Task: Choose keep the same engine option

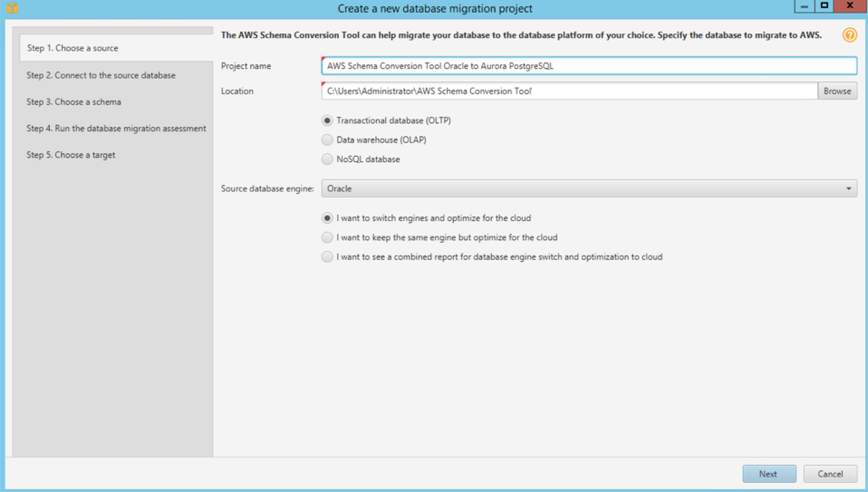Action: (x=327, y=237)
